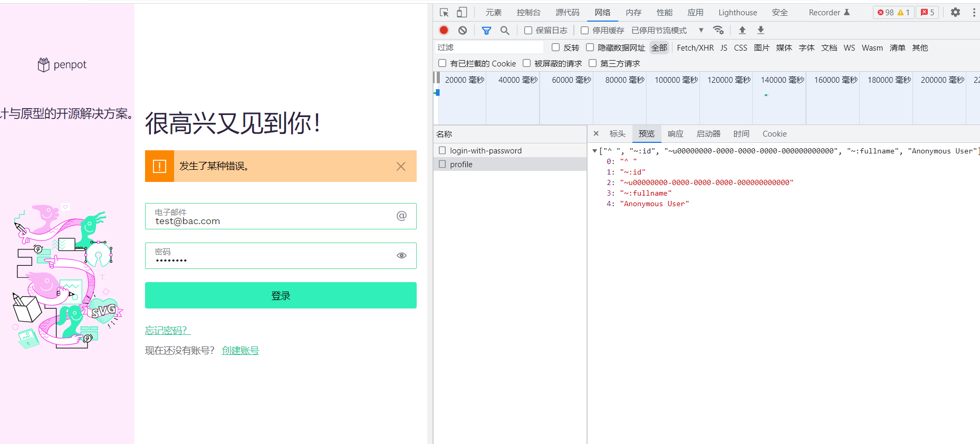Follow the 创建账号 link
980x444 pixels.
pyautogui.click(x=241, y=351)
